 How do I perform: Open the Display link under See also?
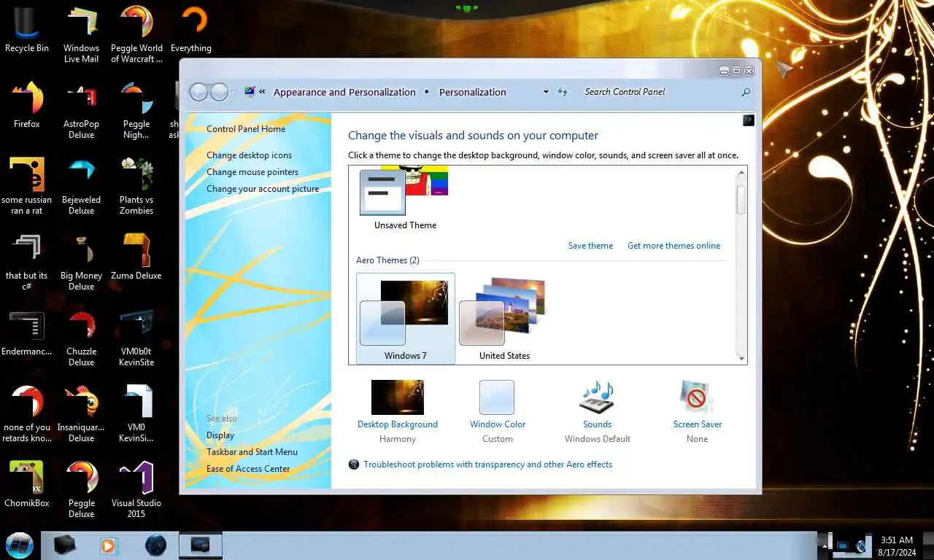click(x=220, y=435)
